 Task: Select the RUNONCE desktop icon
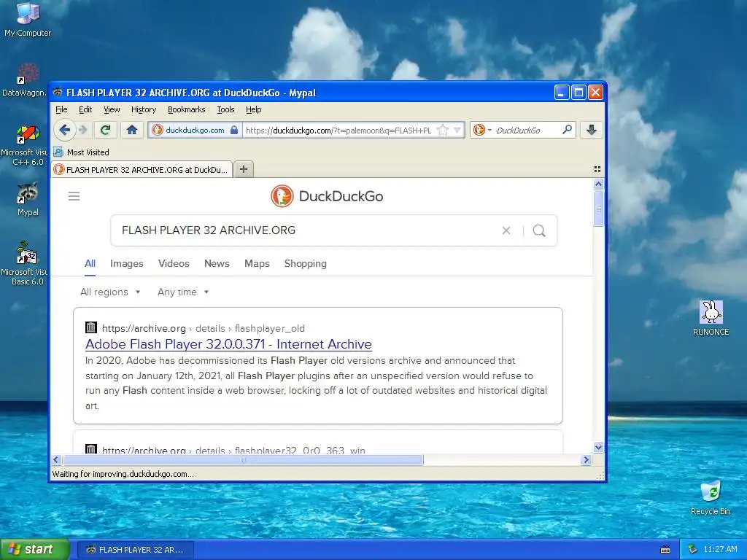(x=711, y=318)
